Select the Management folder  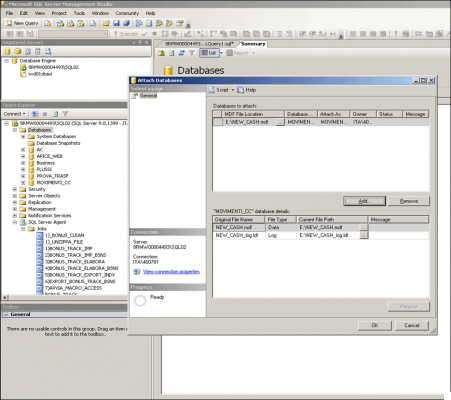tap(42, 209)
